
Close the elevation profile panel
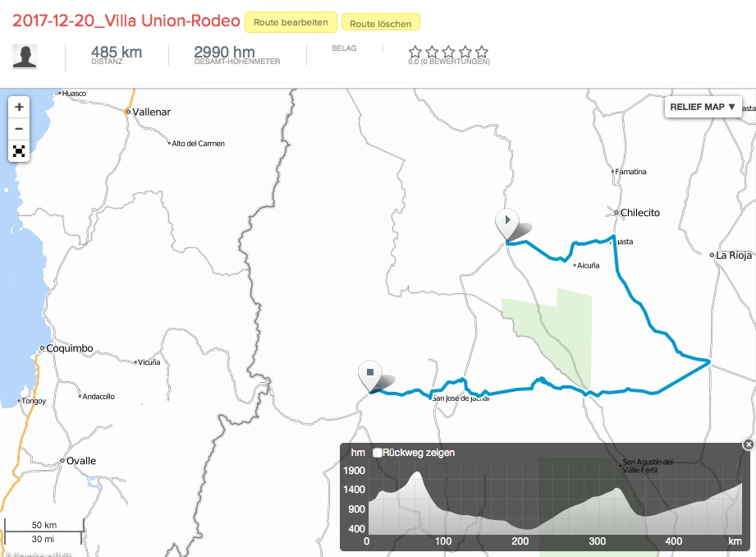click(747, 444)
